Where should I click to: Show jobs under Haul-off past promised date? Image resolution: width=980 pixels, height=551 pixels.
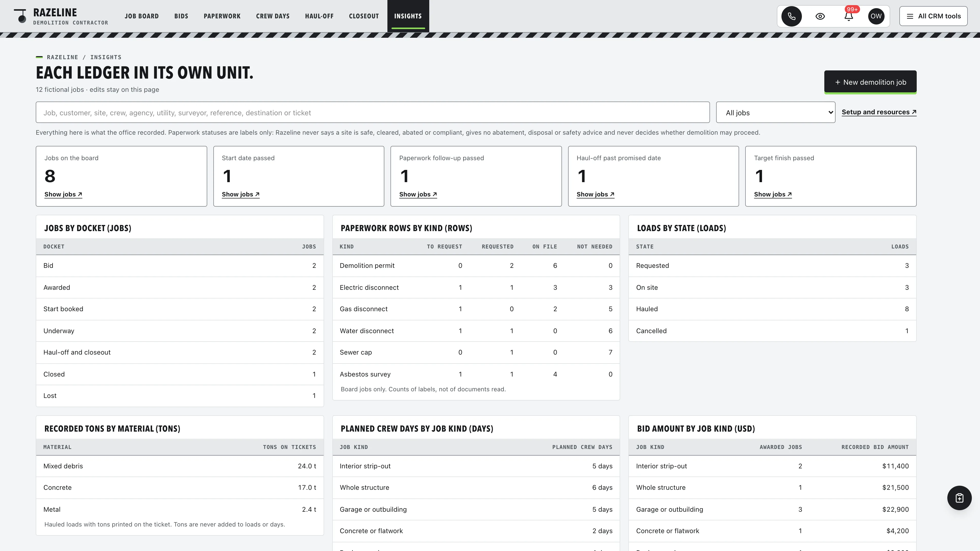[x=595, y=194]
